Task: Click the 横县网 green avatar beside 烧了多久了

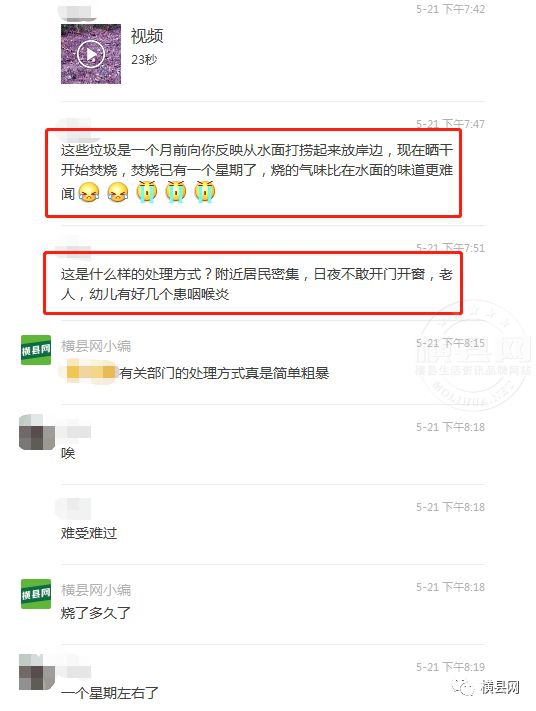Action: pos(36,594)
